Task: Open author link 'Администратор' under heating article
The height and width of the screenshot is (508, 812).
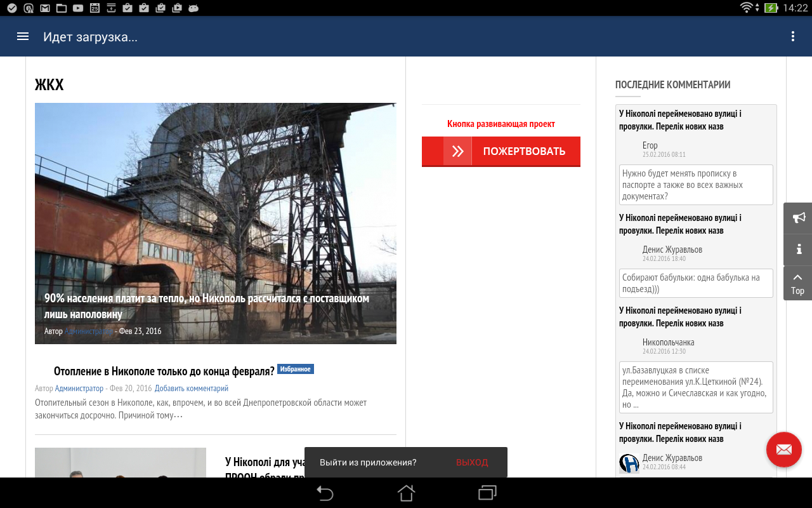Action: tap(79, 388)
